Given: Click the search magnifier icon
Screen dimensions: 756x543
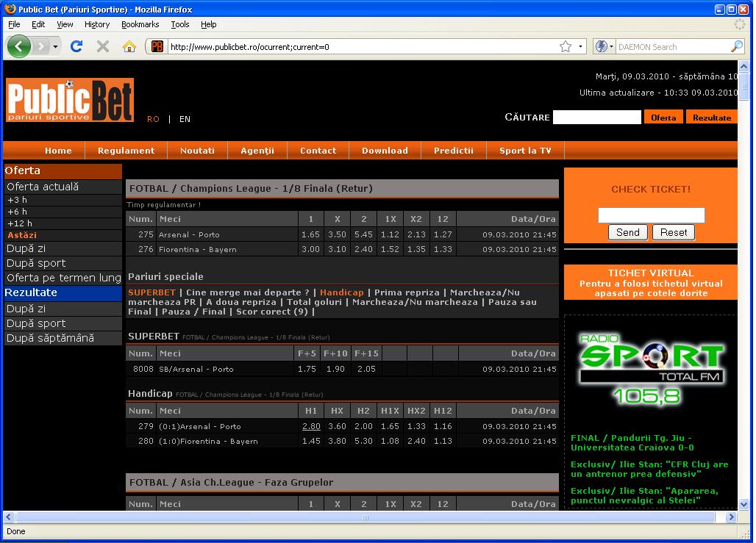Looking at the screenshot, I should (736, 47).
